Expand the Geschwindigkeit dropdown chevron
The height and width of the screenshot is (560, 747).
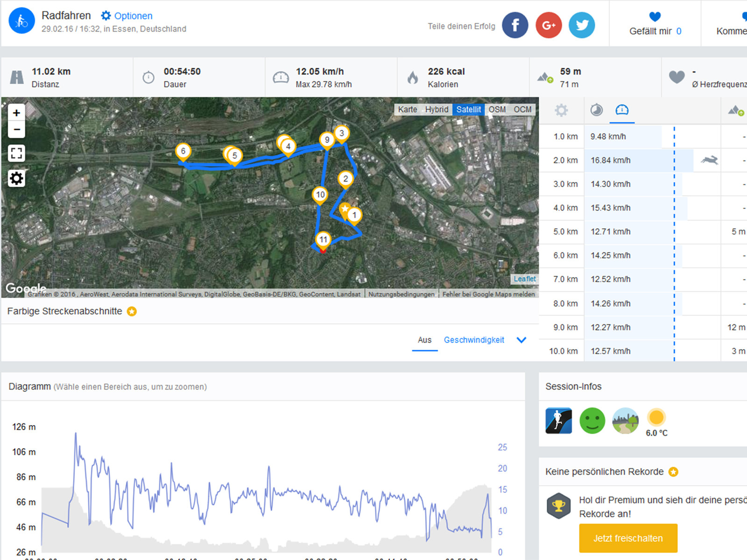(521, 340)
